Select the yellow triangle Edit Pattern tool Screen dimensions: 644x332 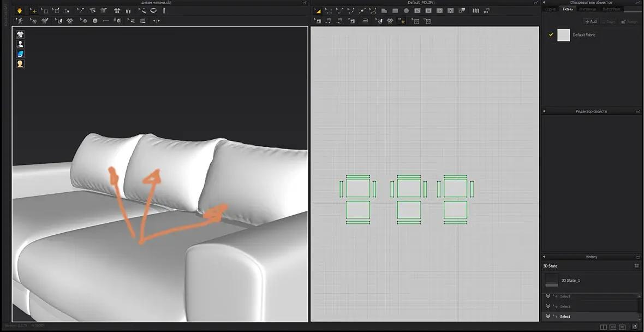click(318, 11)
